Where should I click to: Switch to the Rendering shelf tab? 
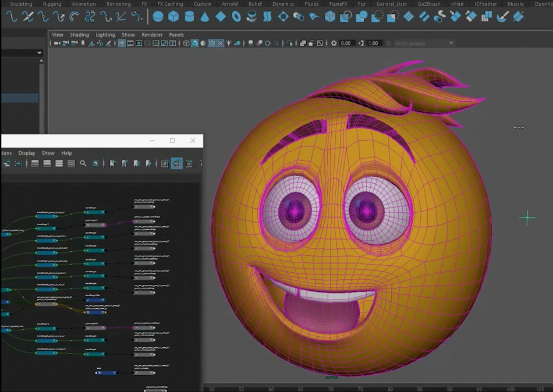119,4
